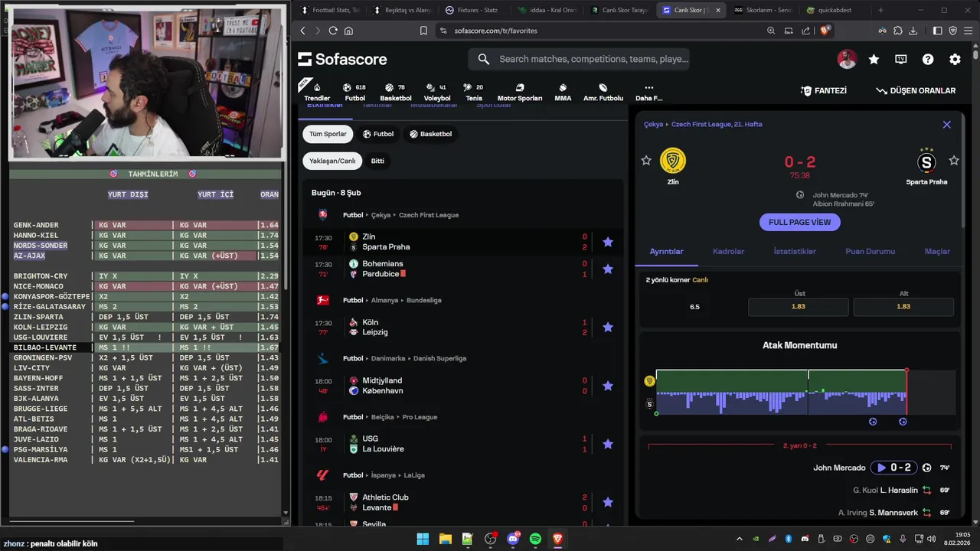
Task: Open Discord from taskbar
Action: 513,539
